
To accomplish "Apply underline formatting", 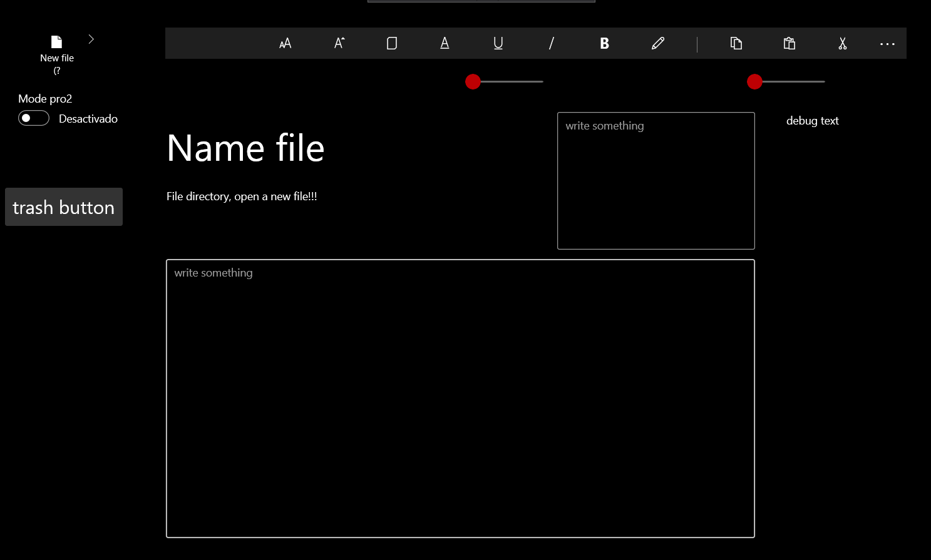I will (498, 43).
